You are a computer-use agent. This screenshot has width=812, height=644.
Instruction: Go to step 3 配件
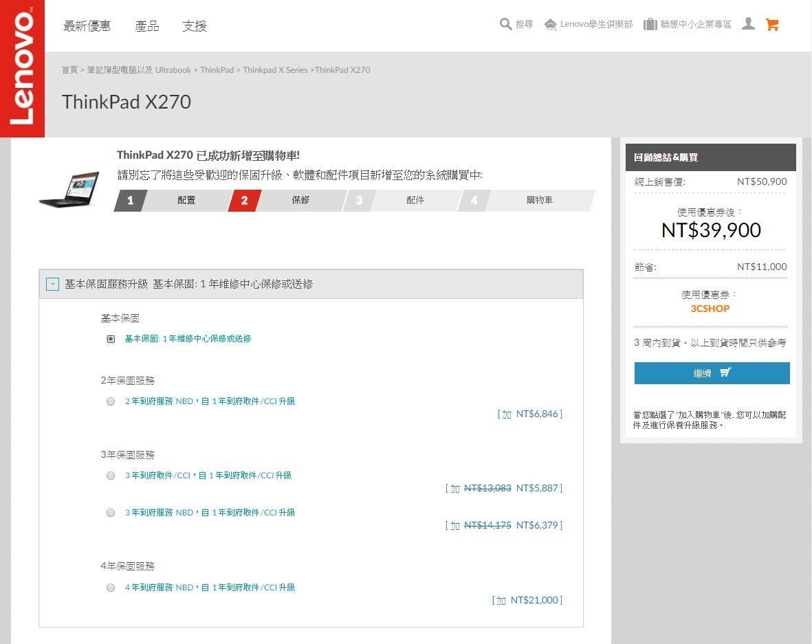click(x=400, y=200)
